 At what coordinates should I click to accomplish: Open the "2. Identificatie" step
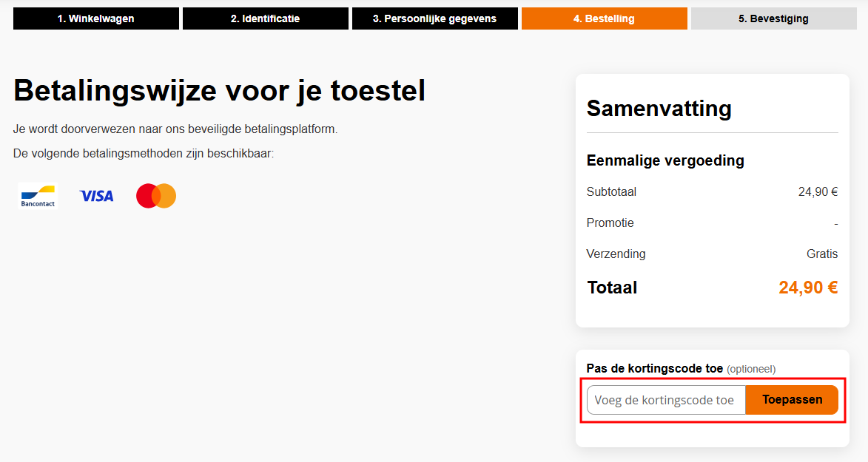coord(265,18)
